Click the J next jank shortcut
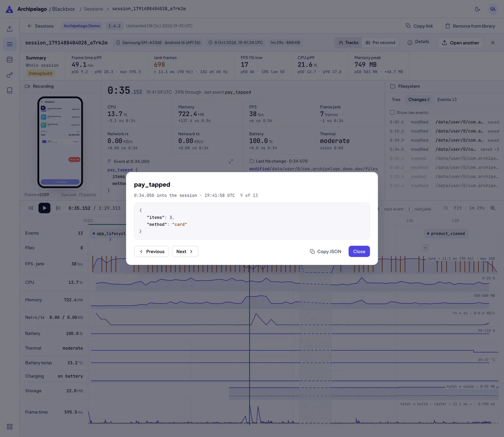Image resolution: width=504 pixels, height=437 pixels. pos(409,209)
